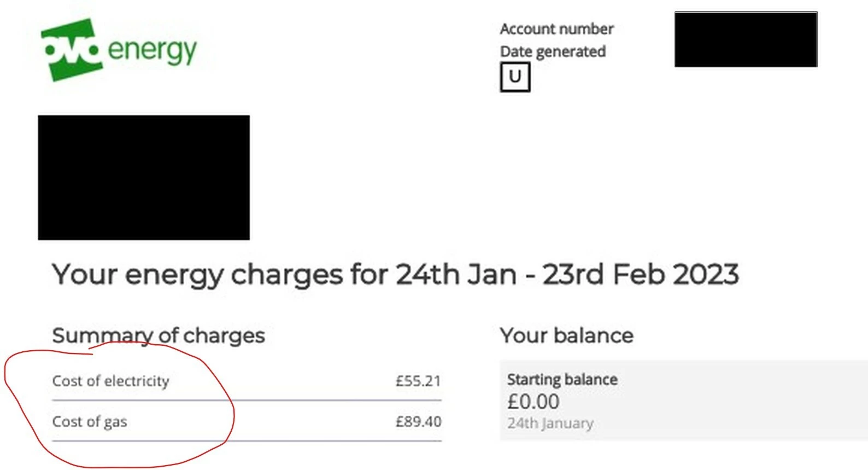Click the £55.21 electricity amount
Screen dimensions: 868x470
418,381
